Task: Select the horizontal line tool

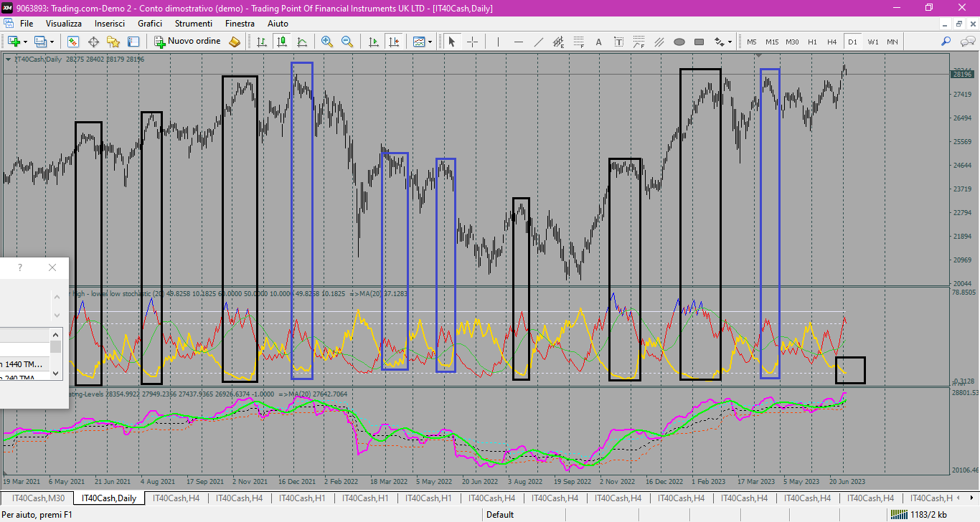Action: (x=518, y=42)
